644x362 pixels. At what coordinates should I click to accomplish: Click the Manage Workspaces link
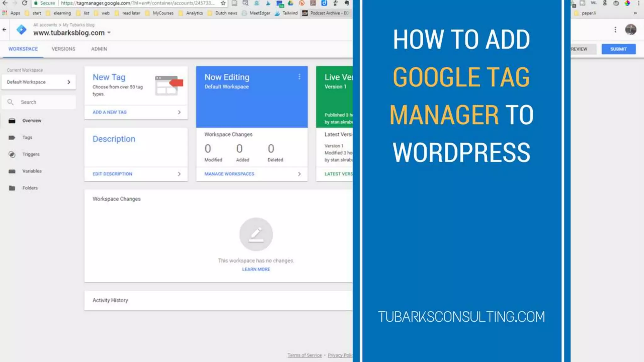click(229, 174)
